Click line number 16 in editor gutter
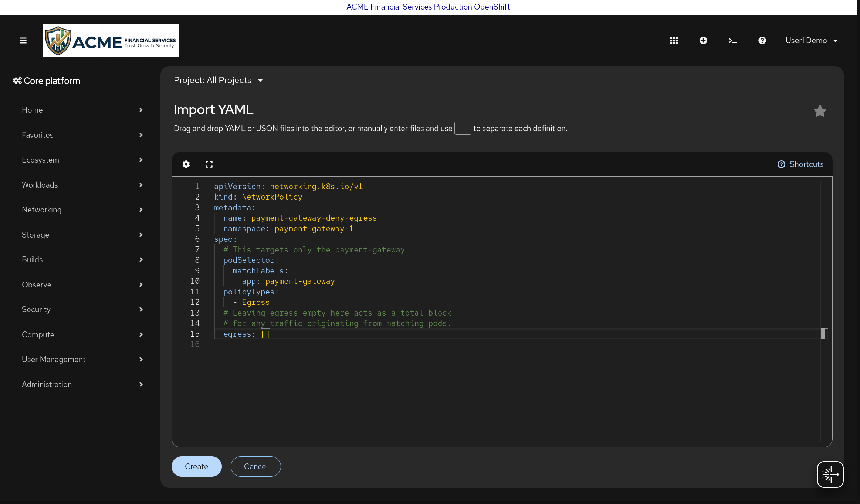The height and width of the screenshot is (504, 860). point(195,344)
